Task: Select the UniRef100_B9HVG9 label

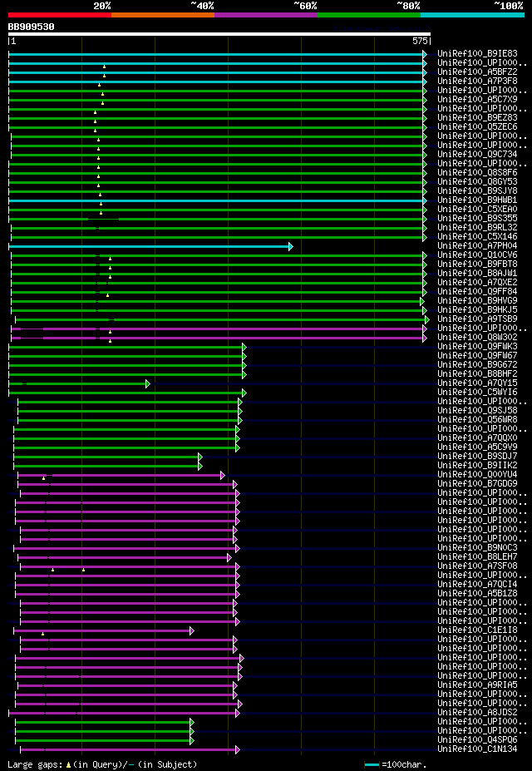Action: pyautogui.click(x=477, y=300)
